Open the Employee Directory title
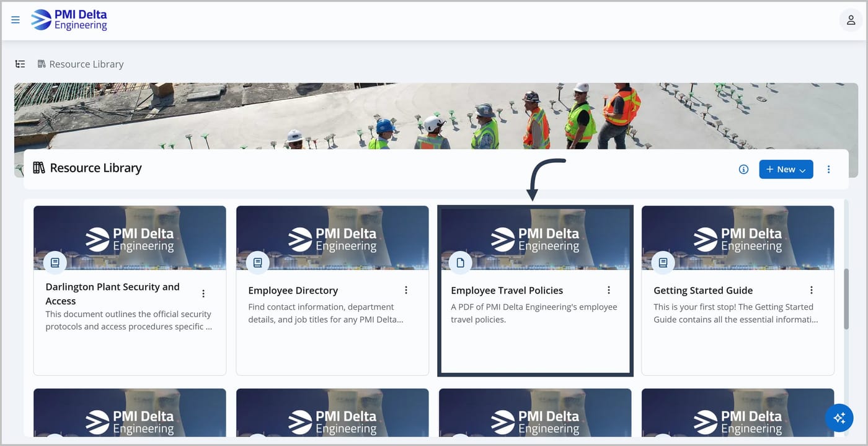 [293, 290]
